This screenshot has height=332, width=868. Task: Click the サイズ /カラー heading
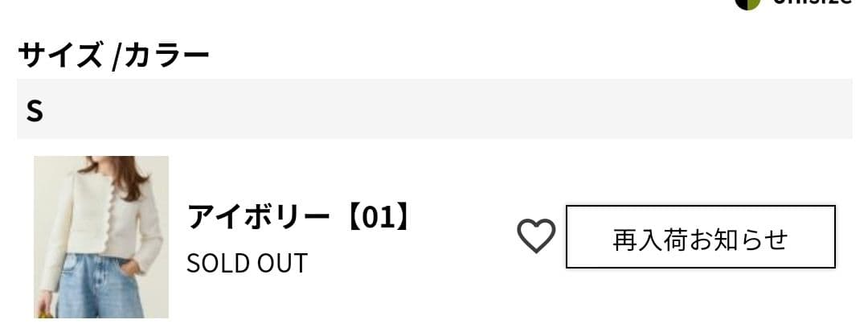pos(113,55)
